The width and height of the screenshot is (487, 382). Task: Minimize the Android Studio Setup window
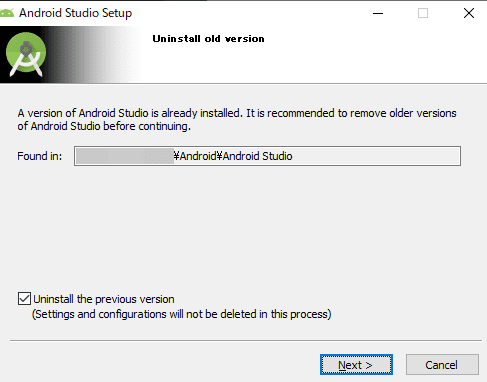[x=378, y=13]
